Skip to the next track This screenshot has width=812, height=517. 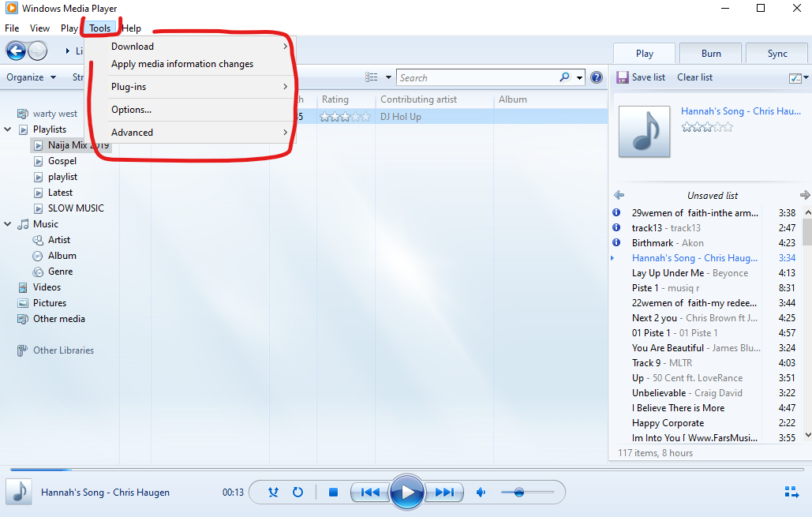443,492
